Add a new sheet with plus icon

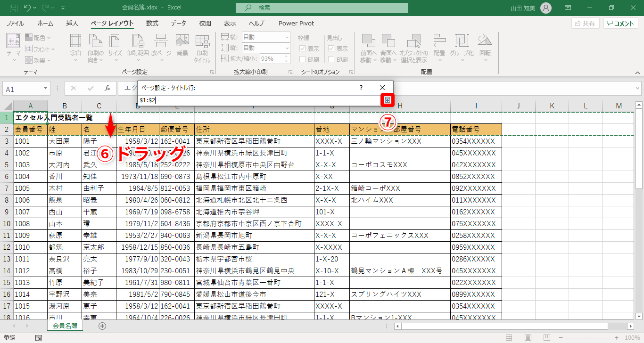coord(102,326)
